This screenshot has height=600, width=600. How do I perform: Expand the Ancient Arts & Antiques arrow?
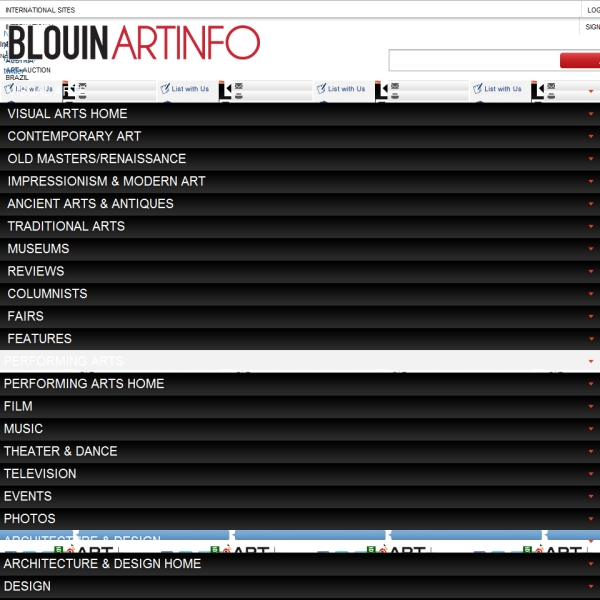point(591,204)
